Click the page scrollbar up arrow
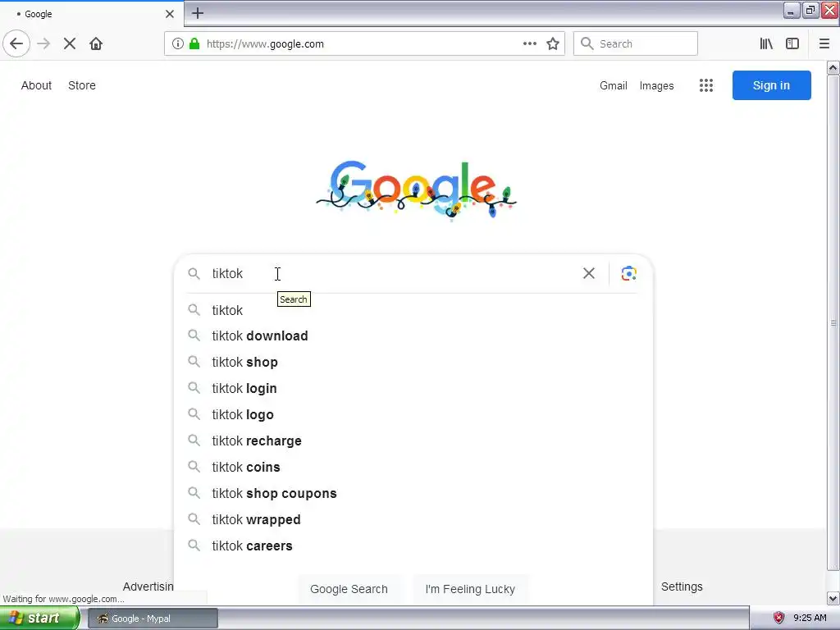This screenshot has width=840, height=630. click(x=833, y=67)
